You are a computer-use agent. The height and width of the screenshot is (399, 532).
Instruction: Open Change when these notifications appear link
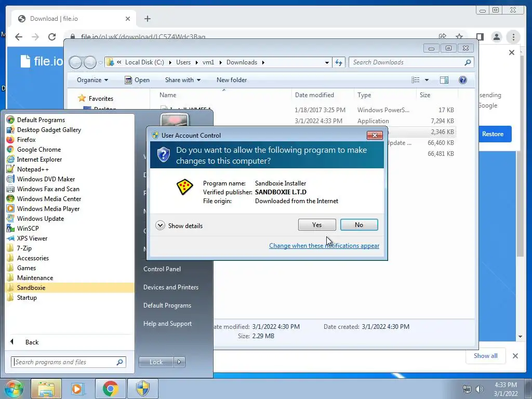pyautogui.click(x=324, y=246)
